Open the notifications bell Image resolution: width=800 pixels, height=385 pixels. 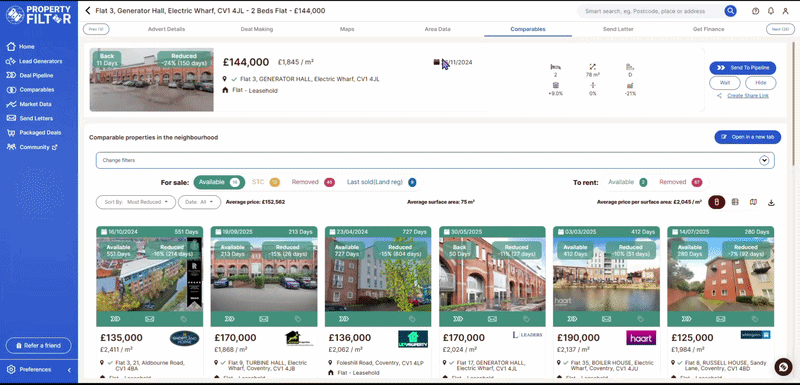click(x=770, y=11)
